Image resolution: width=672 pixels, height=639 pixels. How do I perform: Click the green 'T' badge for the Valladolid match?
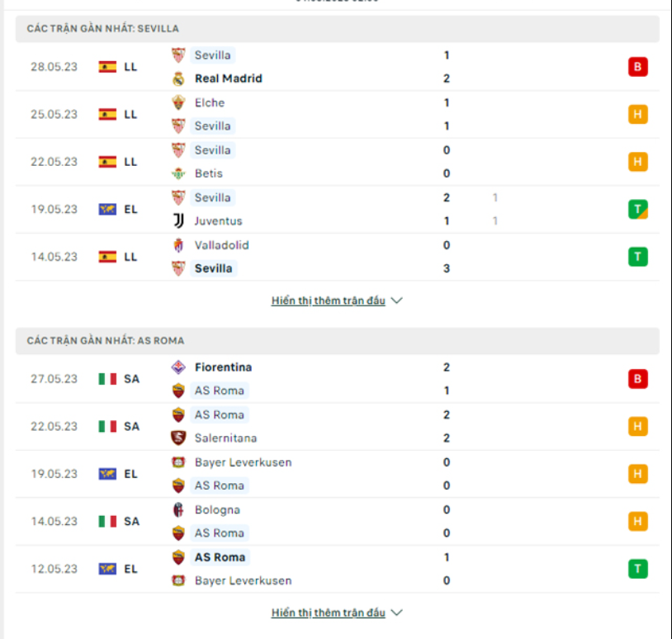coord(637,257)
